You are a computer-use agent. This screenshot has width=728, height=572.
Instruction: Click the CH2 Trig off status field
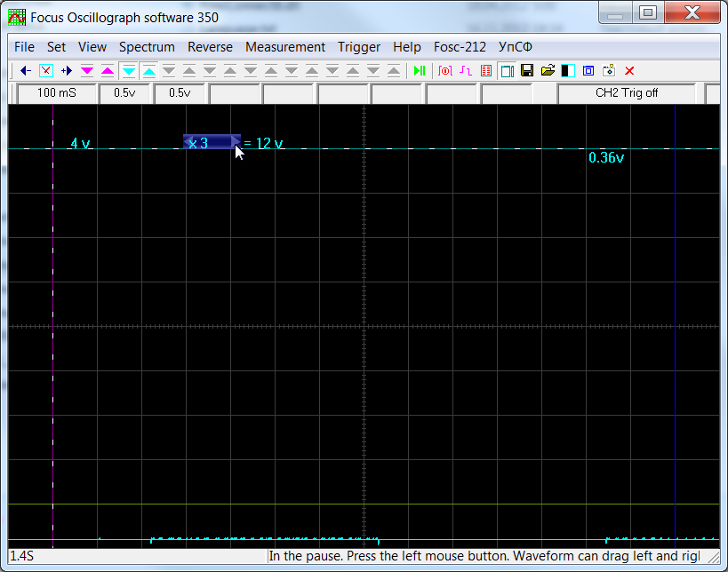coord(627,93)
